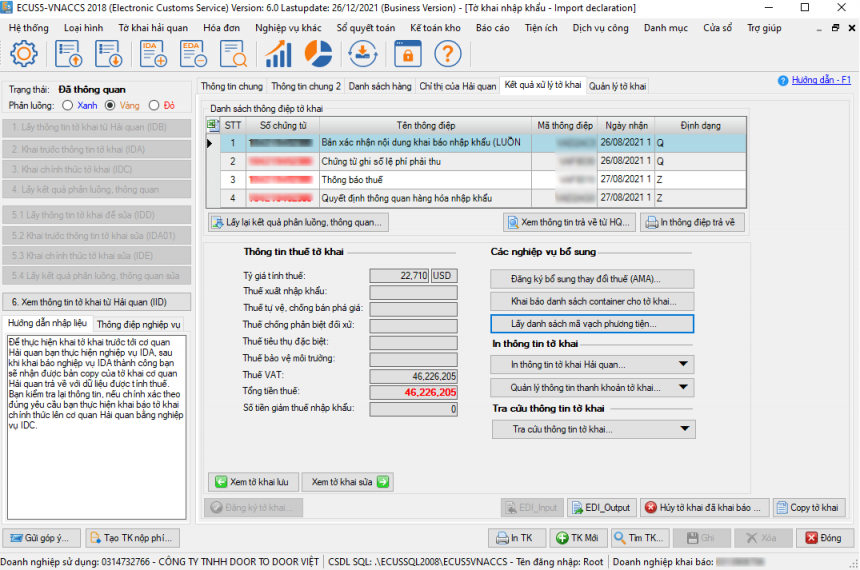Click '6. Xem thông tin tờ khai từ Hải quan (IID)'

coord(97,302)
